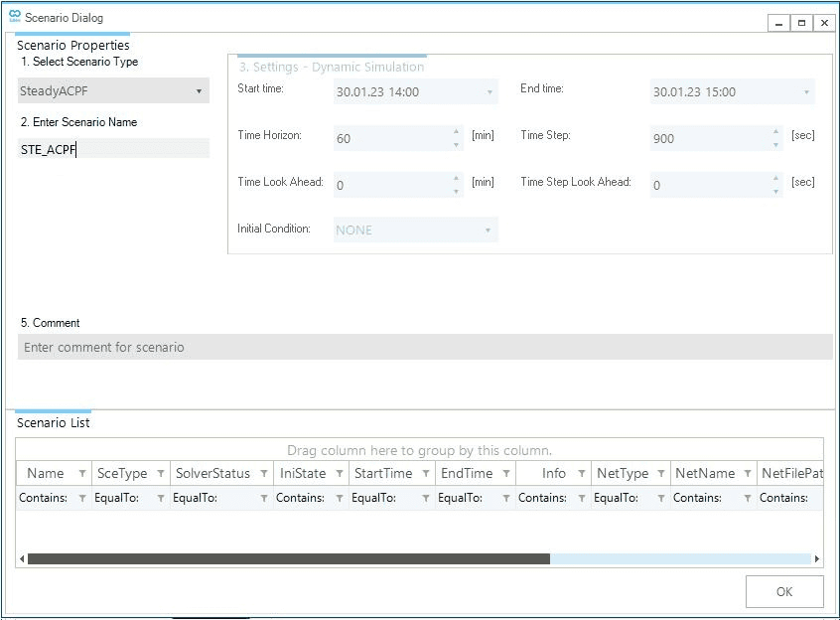Open the Initial Condition NONE dropdown
This screenshot has height=620, width=840.
(x=488, y=231)
